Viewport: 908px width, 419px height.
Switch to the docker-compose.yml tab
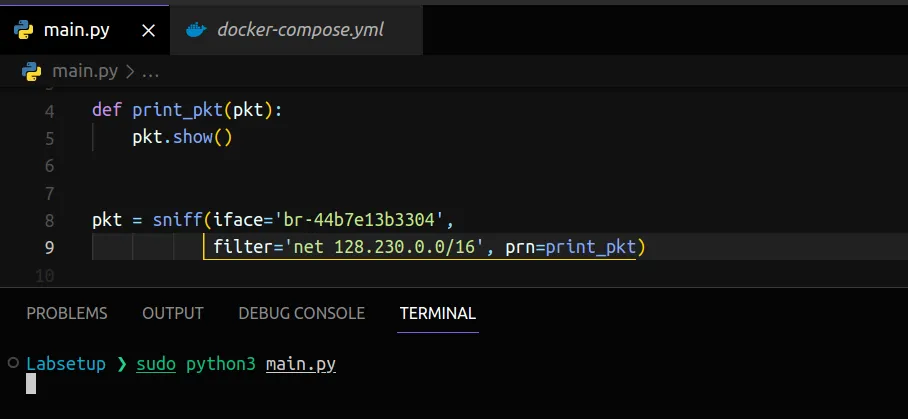300,30
